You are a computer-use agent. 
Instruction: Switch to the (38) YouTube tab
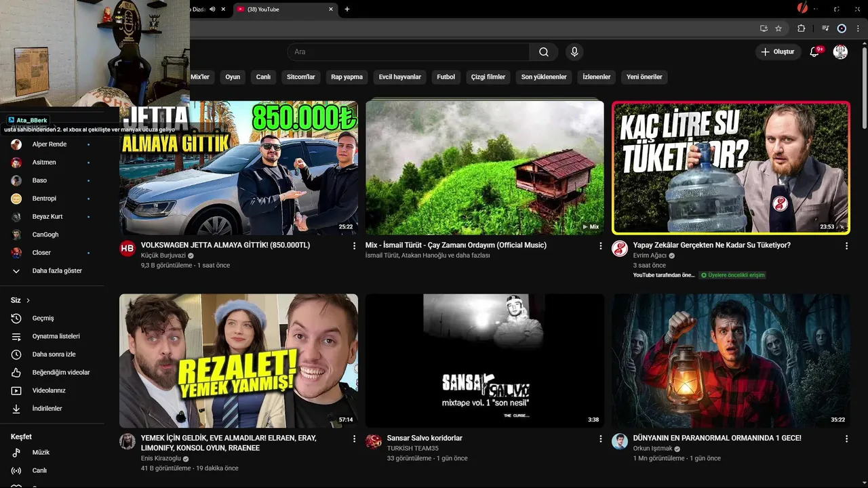(x=285, y=9)
